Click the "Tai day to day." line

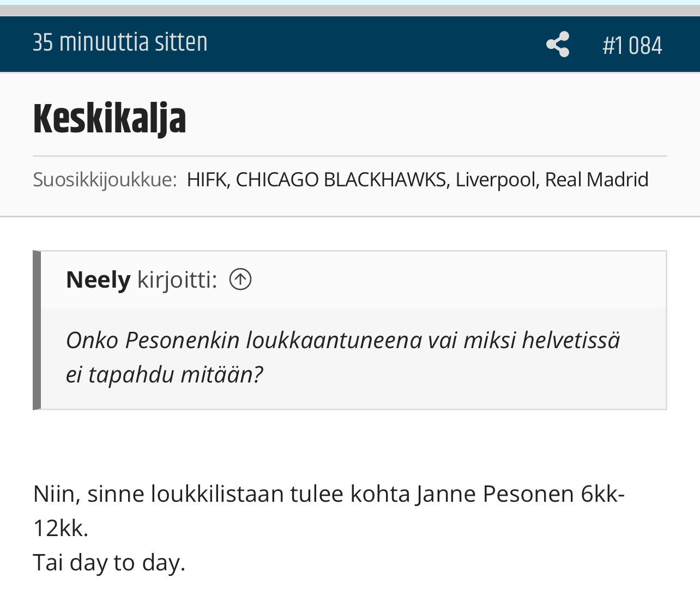pyautogui.click(x=109, y=562)
